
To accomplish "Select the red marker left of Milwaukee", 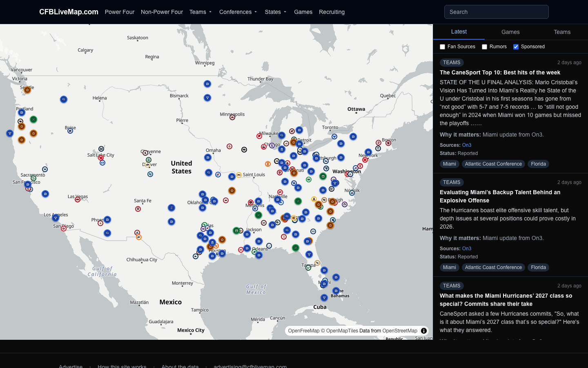I will click(x=259, y=136).
